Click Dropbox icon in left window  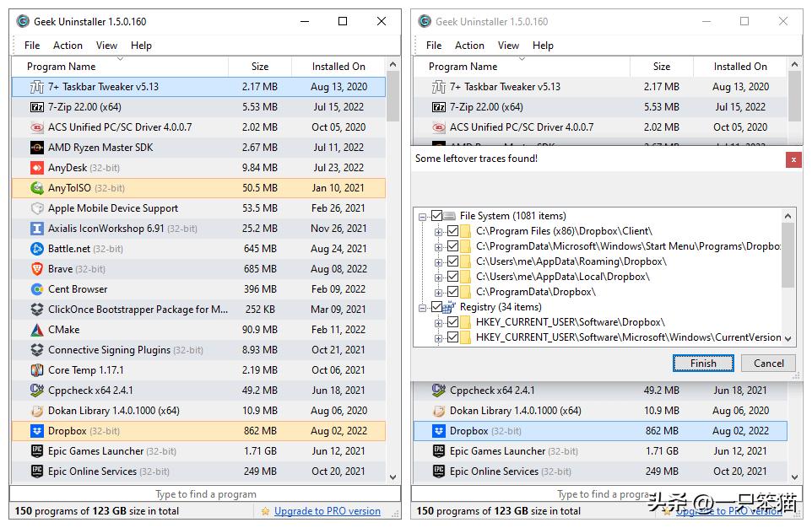pyautogui.click(x=37, y=431)
